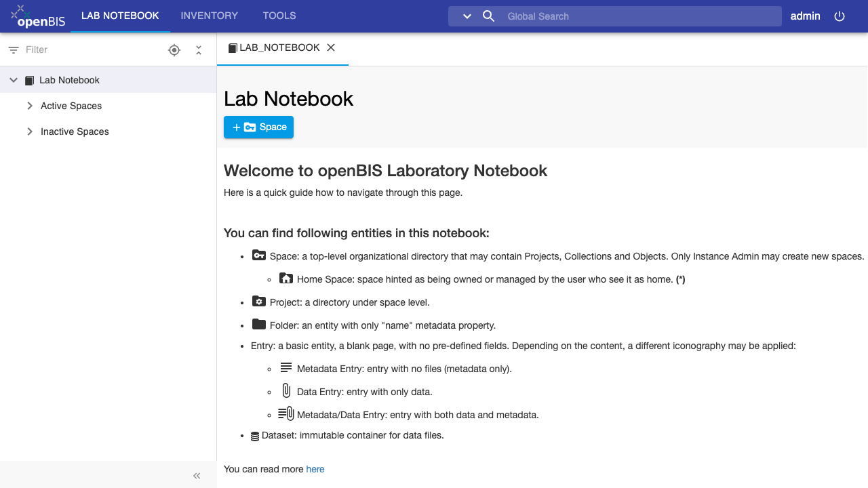Click the Folder icon in guide
This screenshot has width=868, height=488.
click(x=258, y=324)
